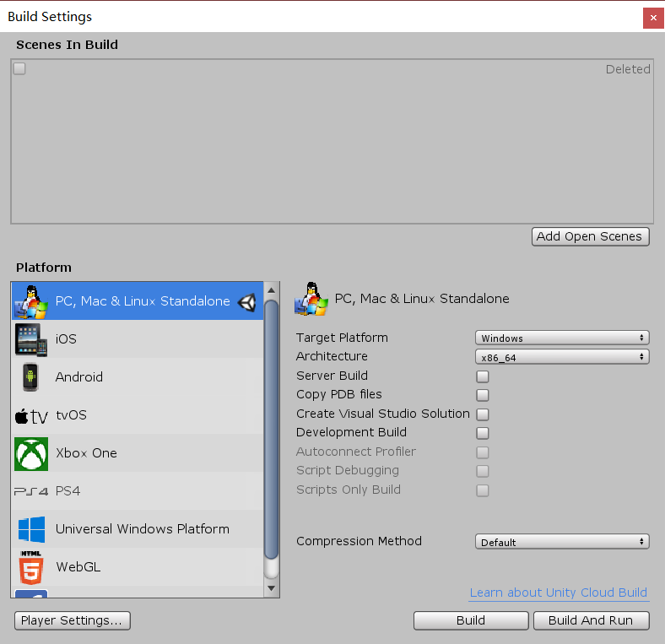The width and height of the screenshot is (665, 644).
Task: Click the iOS device icon
Action: tap(31, 339)
